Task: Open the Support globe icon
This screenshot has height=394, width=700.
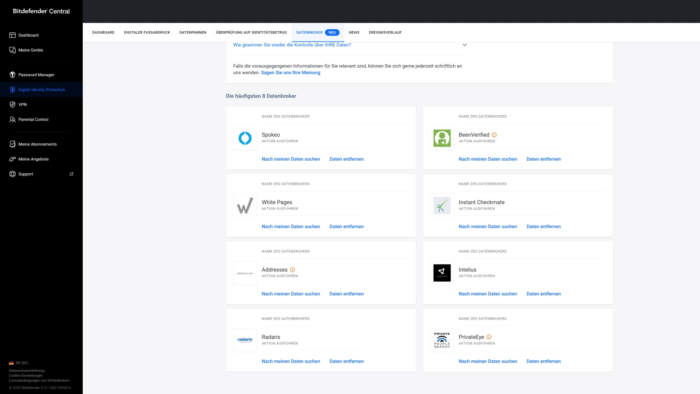Action: tap(12, 174)
